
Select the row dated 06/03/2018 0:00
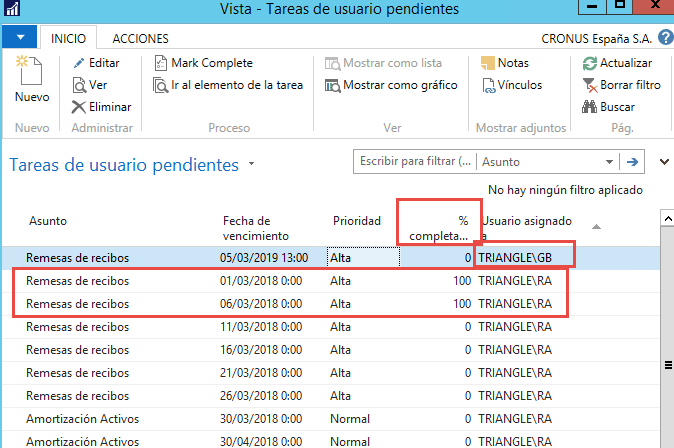pyautogui.click(x=331, y=304)
